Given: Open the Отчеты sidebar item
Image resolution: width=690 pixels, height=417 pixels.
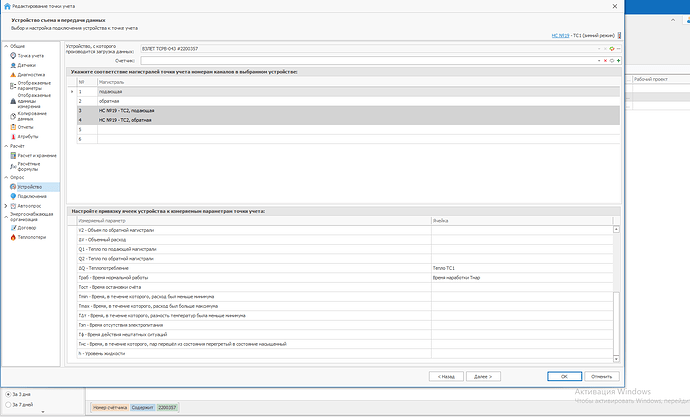Looking at the screenshot, I should tap(26, 127).
